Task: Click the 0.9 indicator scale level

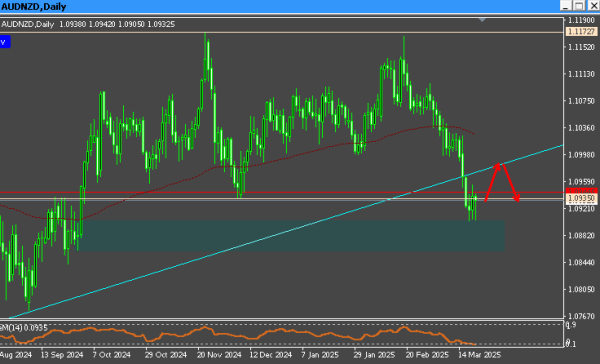Action: pos(571,325)
